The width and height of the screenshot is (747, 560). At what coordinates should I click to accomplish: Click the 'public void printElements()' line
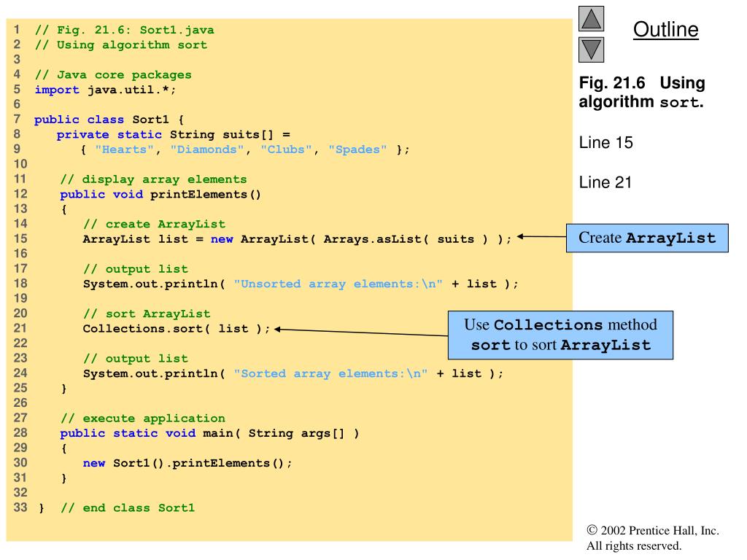coord(160,194)
